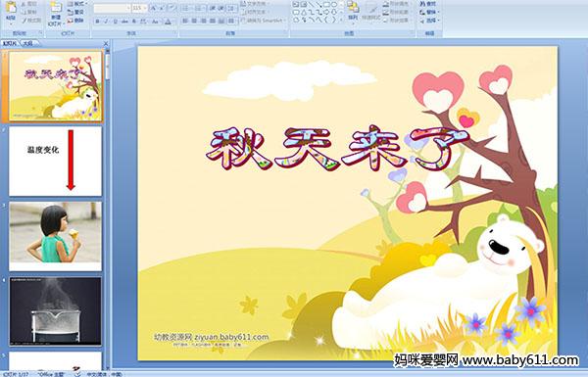Close the slides pane with the X button
The image size is (588, 377).
point(106,43)
